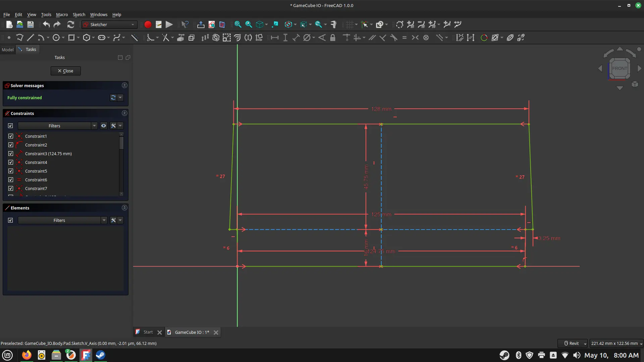Collapse the Solver messages panel
644x362 pixels.
(x=124, y=85)
